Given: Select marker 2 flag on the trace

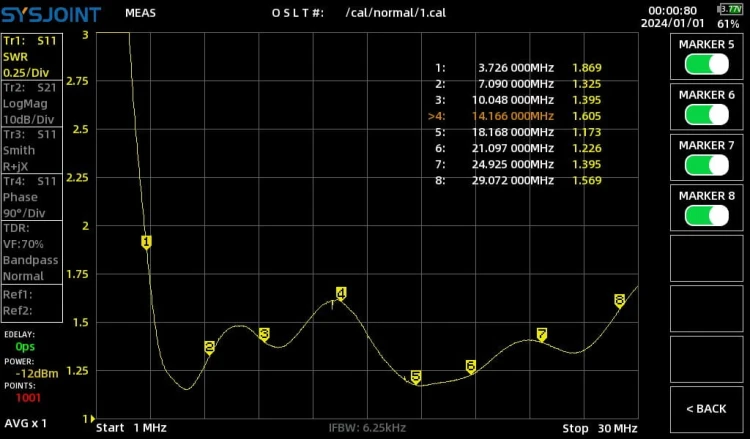Looking at the screenshot, I should (210, 347).
